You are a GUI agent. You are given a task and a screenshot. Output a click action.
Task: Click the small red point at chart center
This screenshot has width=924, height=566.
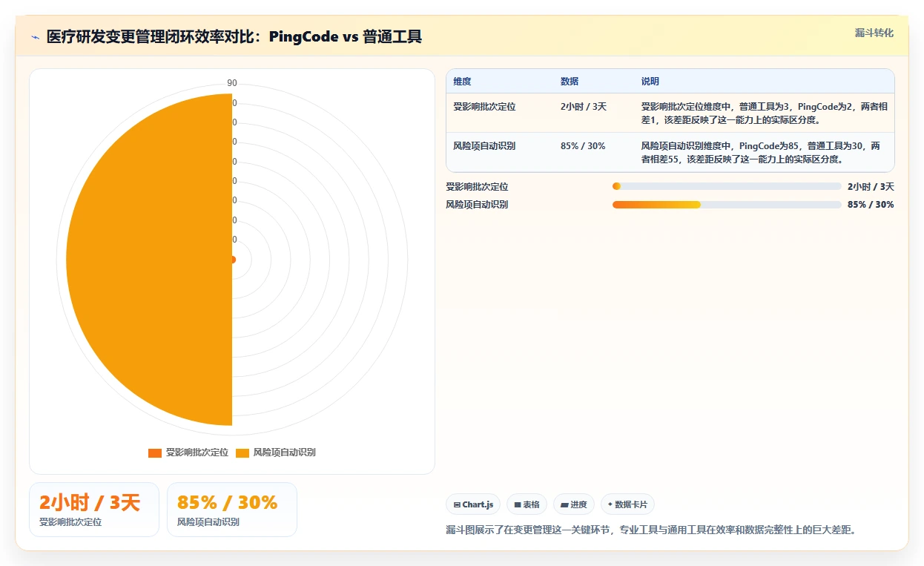pyautogui.click(x=233, y=260)
